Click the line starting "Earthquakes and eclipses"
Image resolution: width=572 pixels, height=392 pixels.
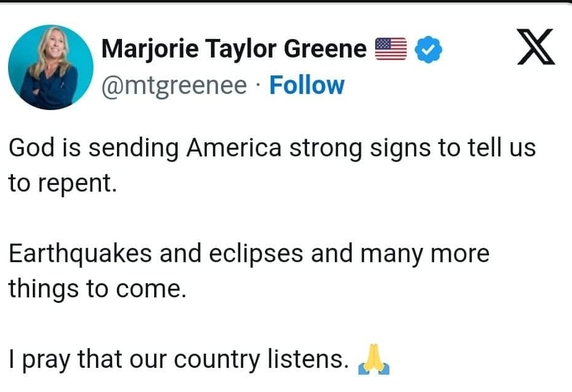pos(249,254)
